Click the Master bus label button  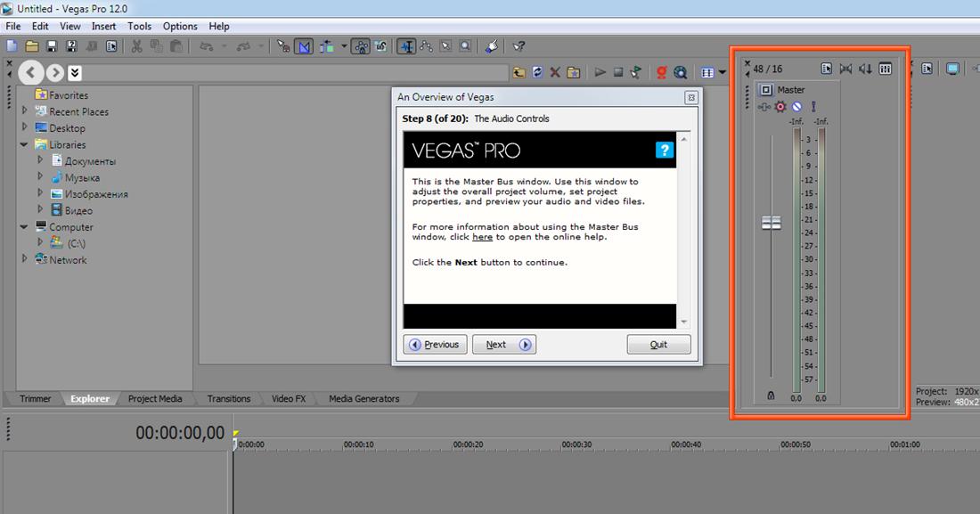tap(766, 90)
